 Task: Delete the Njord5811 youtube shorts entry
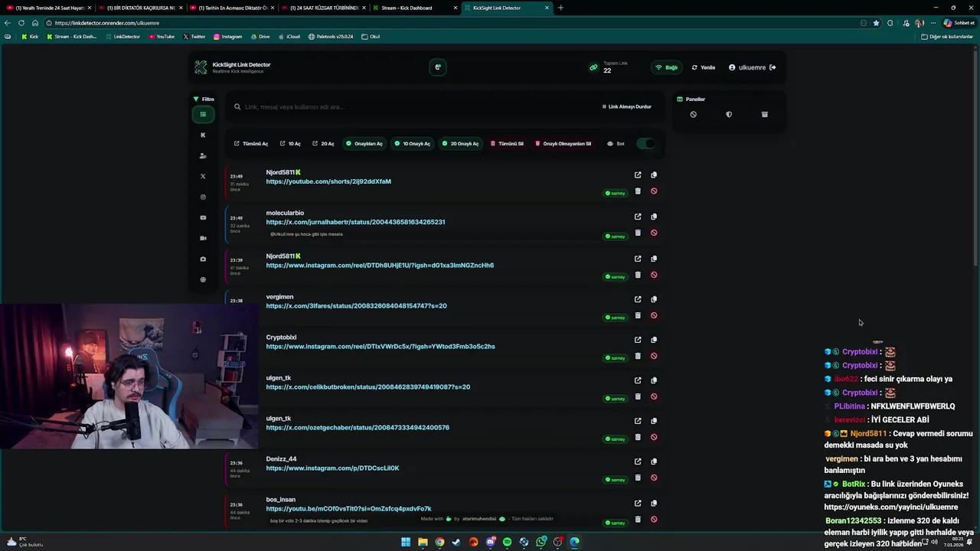(x=638, y=191)
